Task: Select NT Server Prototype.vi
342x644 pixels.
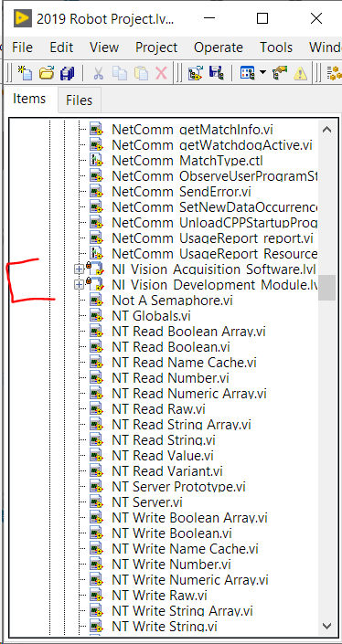Action: coord(179,487)
